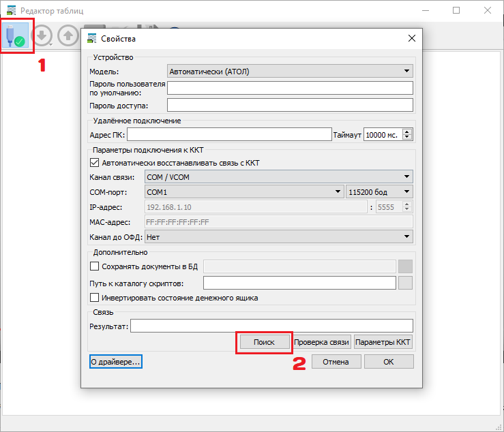Expand the Канал связи dropdown
Screen dimensions: 504x432
point(278,177)
